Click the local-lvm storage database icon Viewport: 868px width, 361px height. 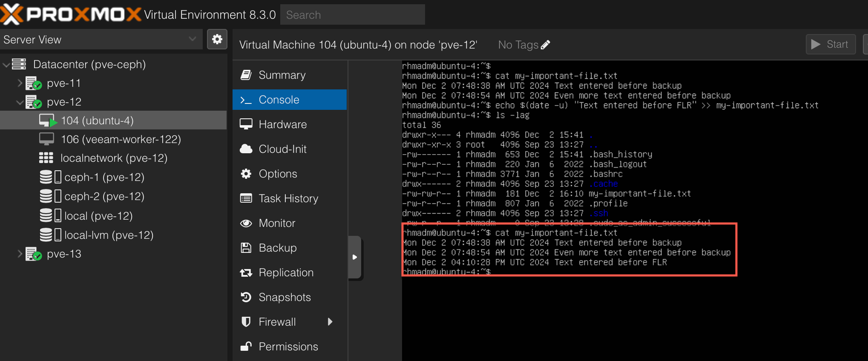pos(46,235)
